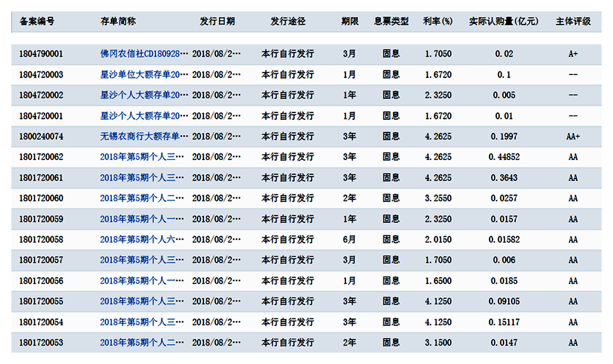Select filing number 1801720055
Image resolution: width=613 pixels, height=364 pixels.
click(41, 301)
